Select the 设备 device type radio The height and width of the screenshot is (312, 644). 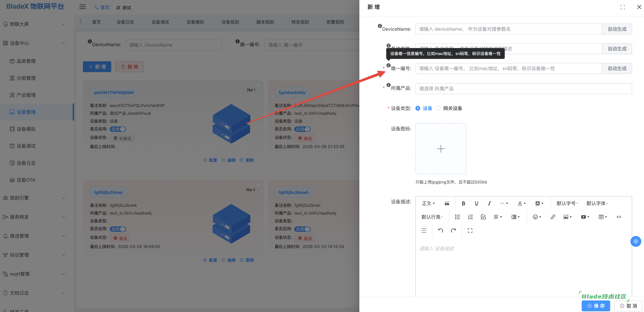[418, 108]
